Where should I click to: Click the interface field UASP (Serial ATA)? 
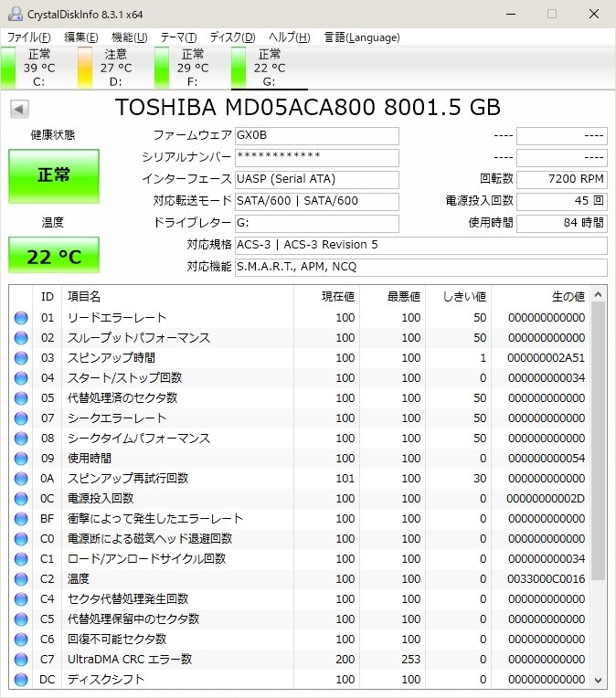tap(317, 179)
